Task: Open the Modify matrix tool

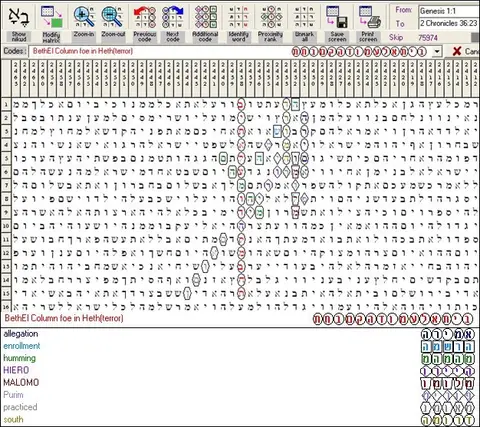Action: click(x=51, y=17)
